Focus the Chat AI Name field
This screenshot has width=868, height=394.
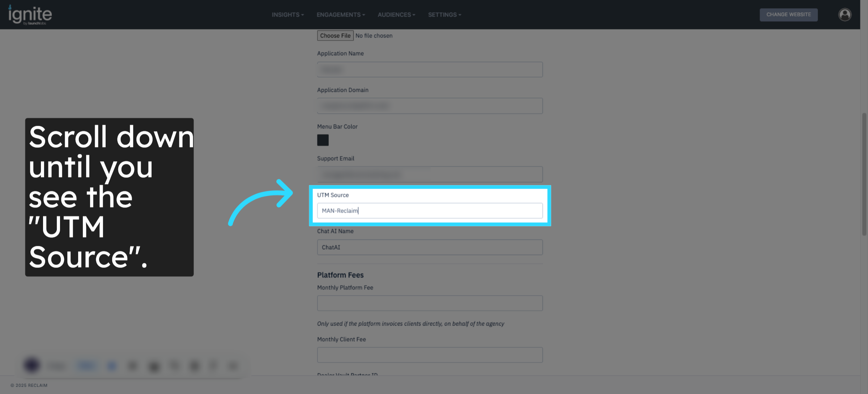pyautogui.click(x=430, y=247)
